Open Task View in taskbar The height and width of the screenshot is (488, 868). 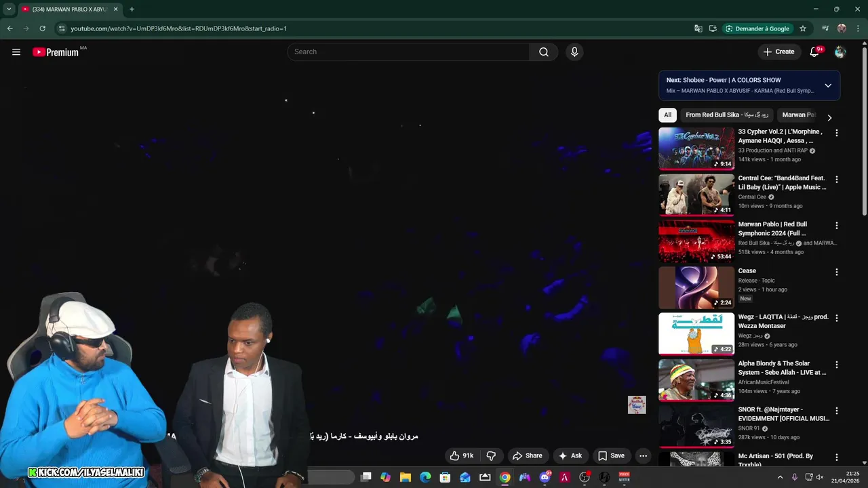click(x=366, y=477)
